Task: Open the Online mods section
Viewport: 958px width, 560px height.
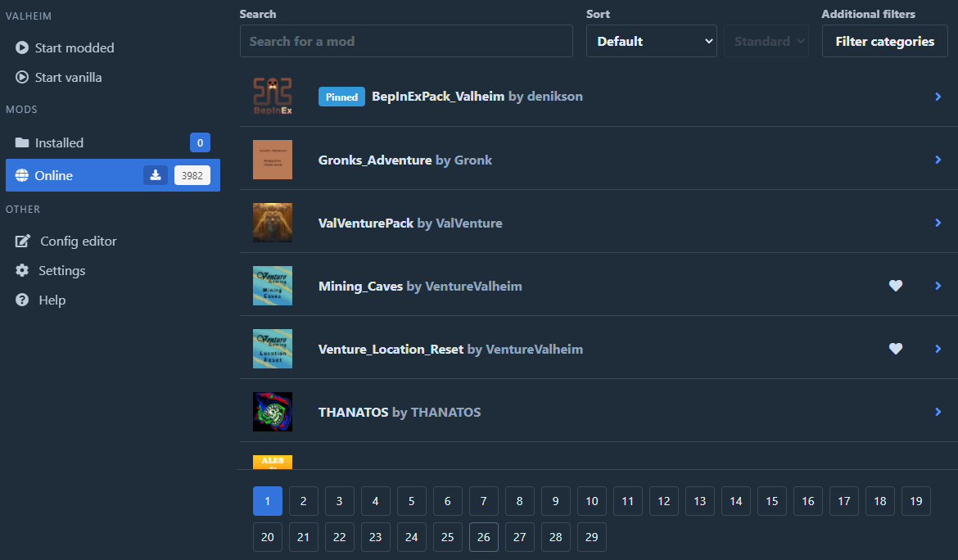Action: (x=113, y=175)
